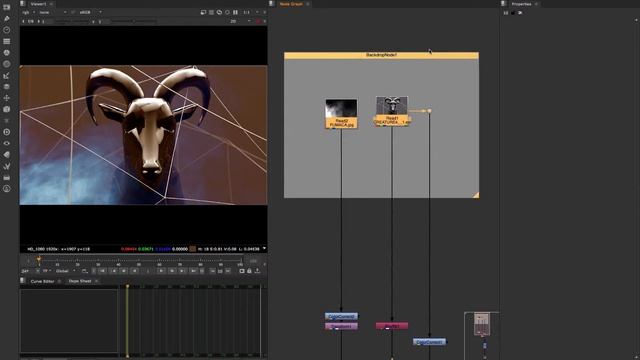Expand the pixel info bar arrow
Screen dimensions: 640x360
coord(264,249)
